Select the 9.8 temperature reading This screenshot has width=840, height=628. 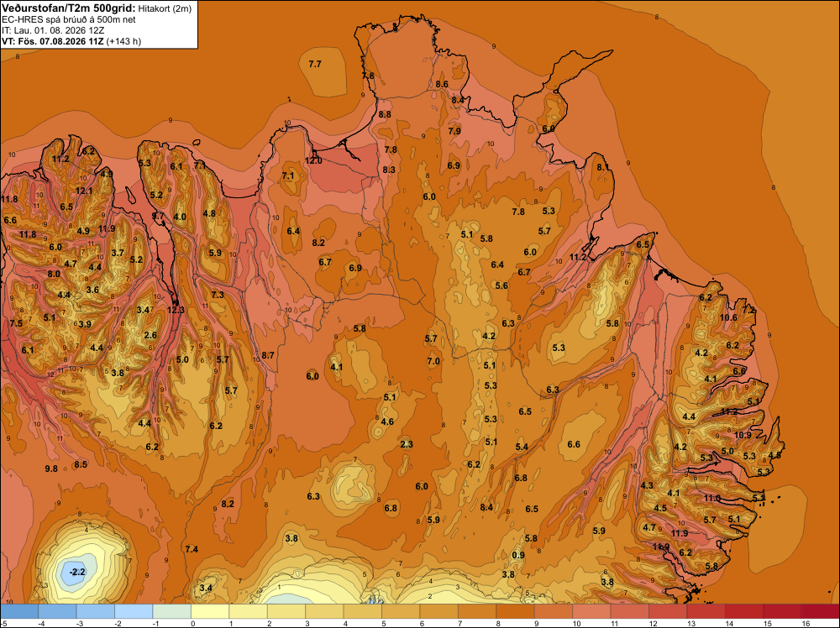pos(51,468)
